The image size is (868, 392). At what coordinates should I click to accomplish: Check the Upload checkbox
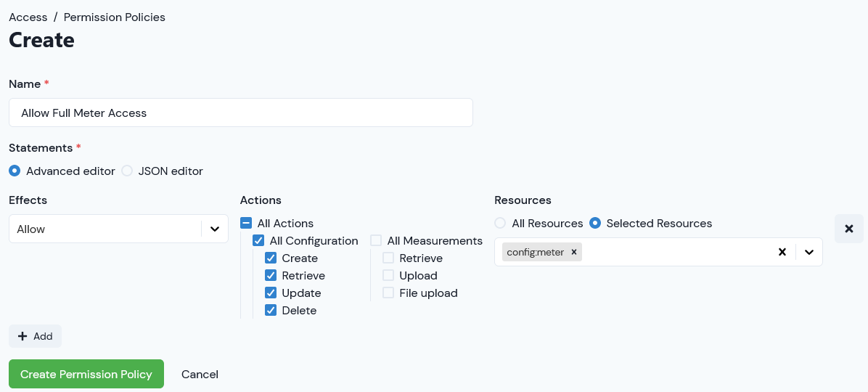coord(388,276)
